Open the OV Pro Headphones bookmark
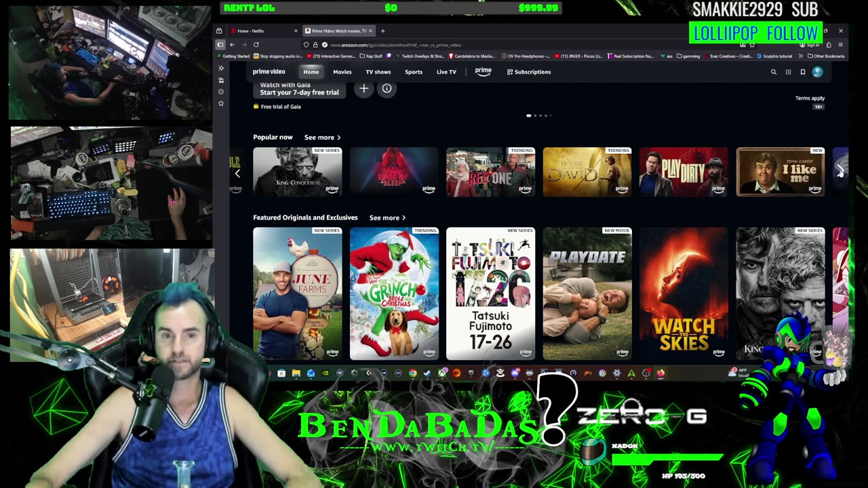The width and height of the screenshot is (868, 488). click(526, 56)
